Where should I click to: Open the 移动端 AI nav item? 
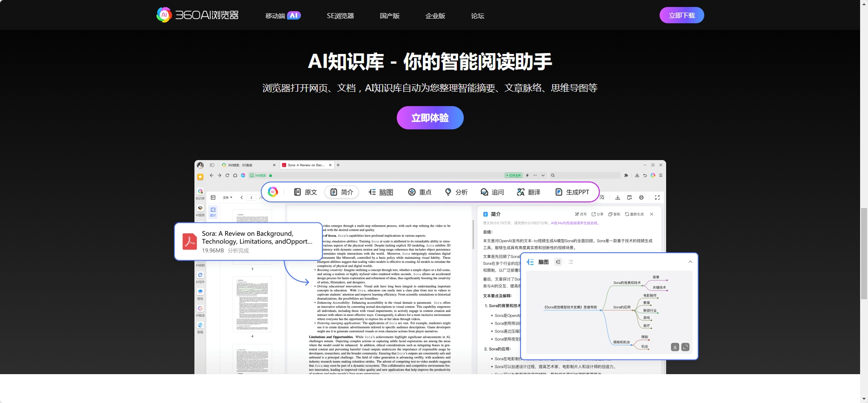283,15
